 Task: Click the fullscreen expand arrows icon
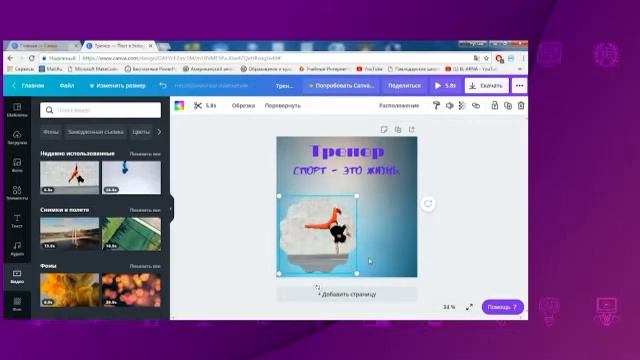pos(469,307)
